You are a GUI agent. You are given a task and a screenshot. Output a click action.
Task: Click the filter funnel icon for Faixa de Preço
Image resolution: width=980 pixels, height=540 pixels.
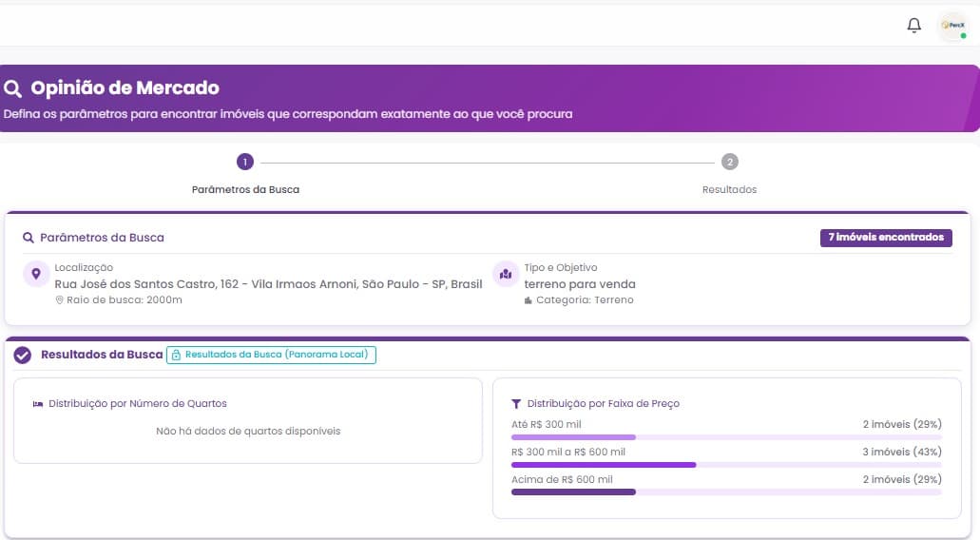coord(516,404)
